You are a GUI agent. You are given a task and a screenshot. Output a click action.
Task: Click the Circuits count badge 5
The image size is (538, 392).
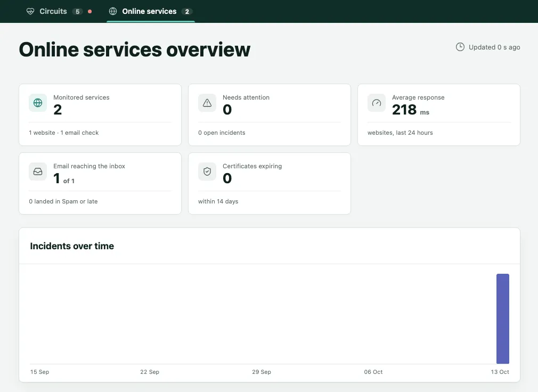tap(78, 12)
